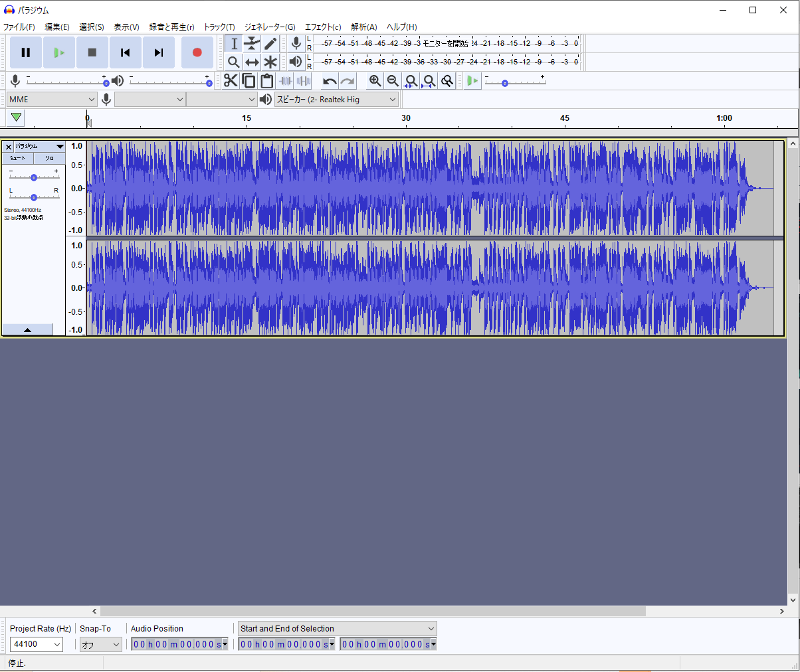The width and height of the screenshot is (800, 672).
Task: Start playback with the Play button
Action: click(x=59, y=52)
